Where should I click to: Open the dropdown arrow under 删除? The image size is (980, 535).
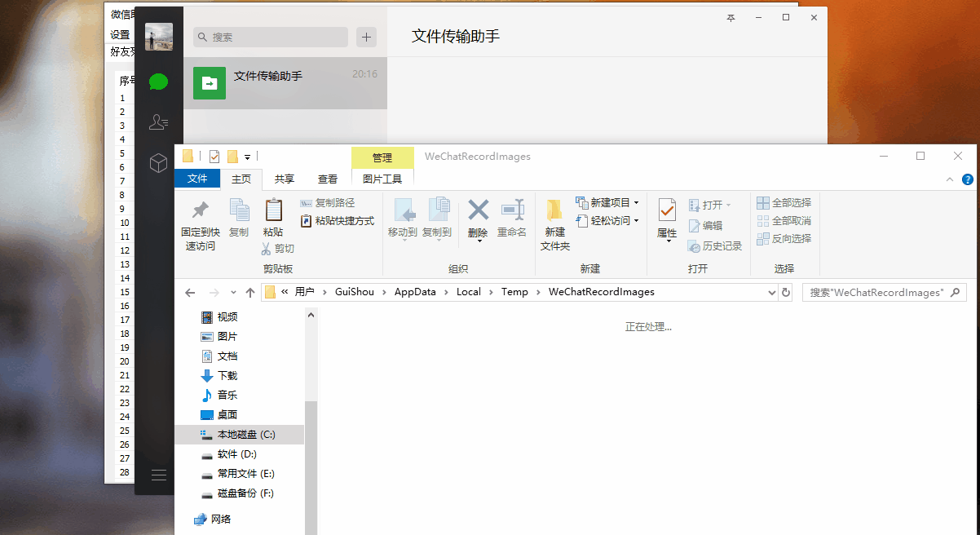click(x=478, y=241)
